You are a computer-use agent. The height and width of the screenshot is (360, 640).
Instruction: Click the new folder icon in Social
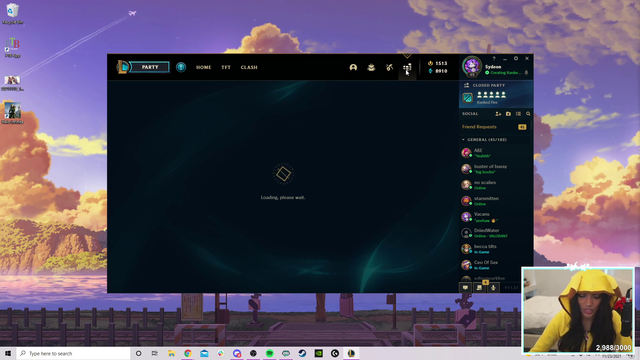[508, 114]
